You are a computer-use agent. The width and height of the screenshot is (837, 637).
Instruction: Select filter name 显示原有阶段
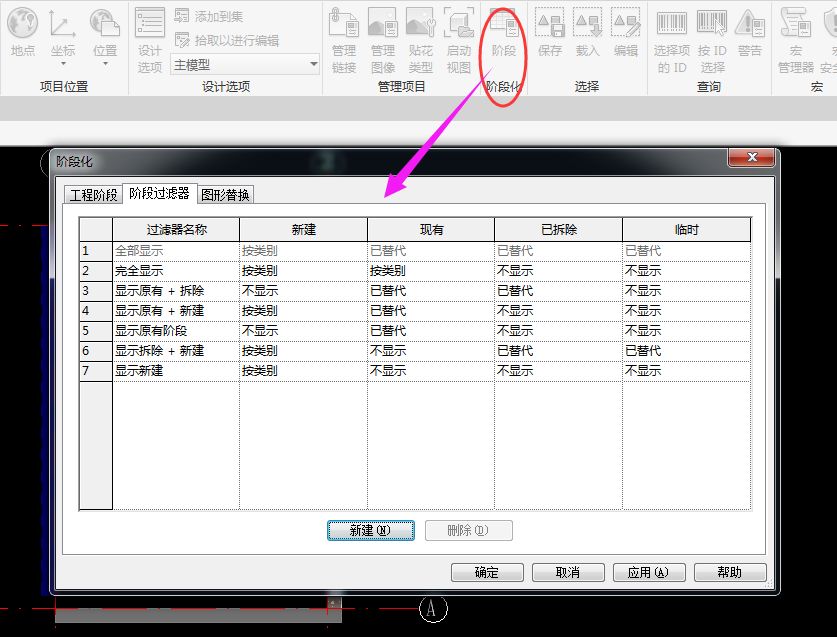tap(176, 331)
